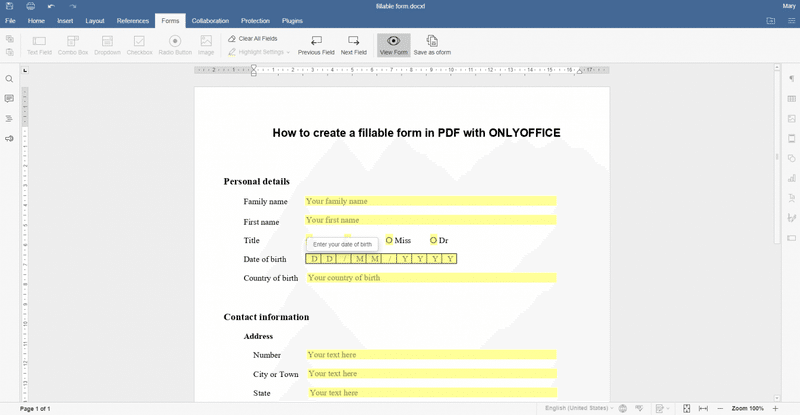Switch to the Protection tab

click(255, 21)
